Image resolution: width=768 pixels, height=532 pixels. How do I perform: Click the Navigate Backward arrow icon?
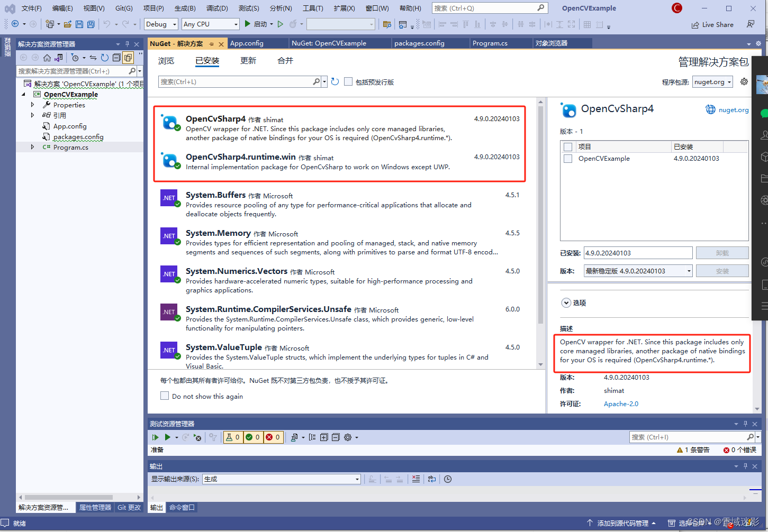click(15, 24)
